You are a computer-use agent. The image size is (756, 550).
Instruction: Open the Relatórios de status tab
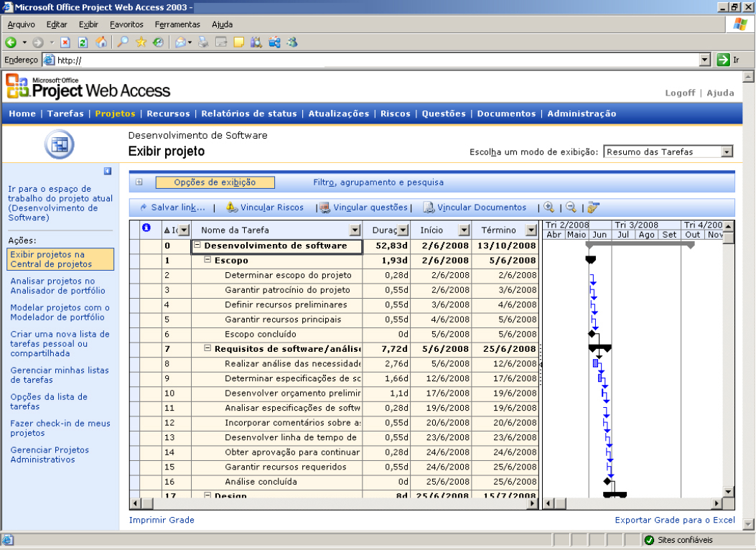249,113
